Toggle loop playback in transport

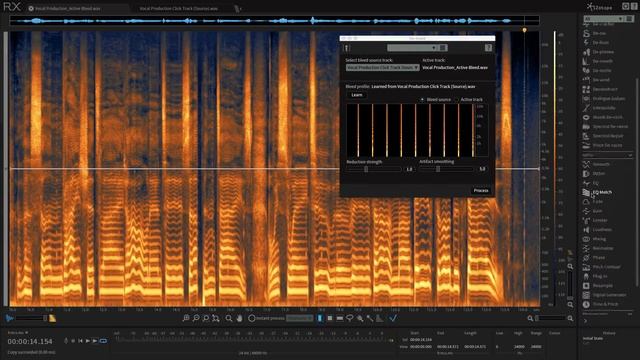click(x=103, y=341)
